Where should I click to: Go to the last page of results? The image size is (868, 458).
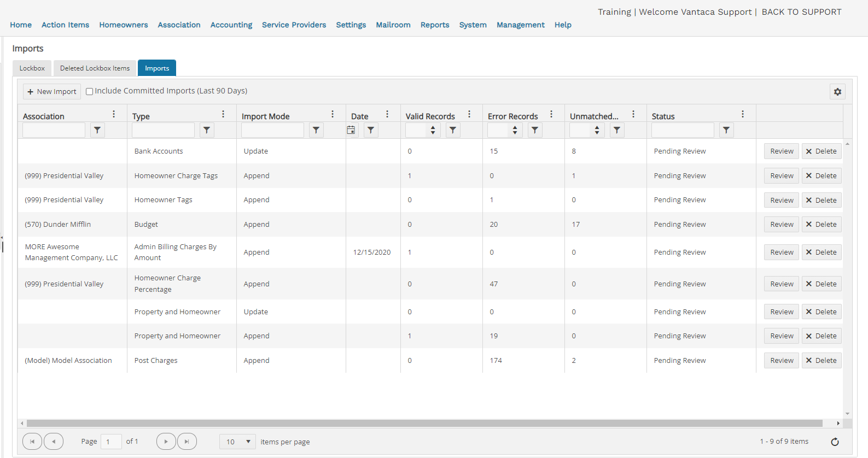tap(187, 441)
